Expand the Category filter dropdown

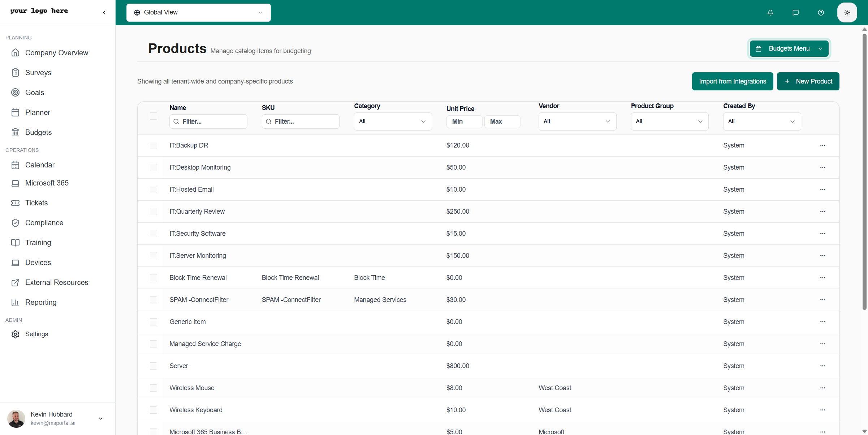pos(393,121)
